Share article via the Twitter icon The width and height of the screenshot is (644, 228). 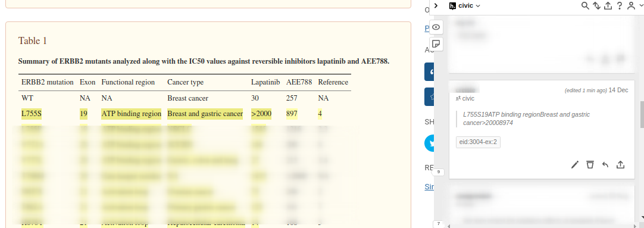pyautogui.click(x=429, y=143)
